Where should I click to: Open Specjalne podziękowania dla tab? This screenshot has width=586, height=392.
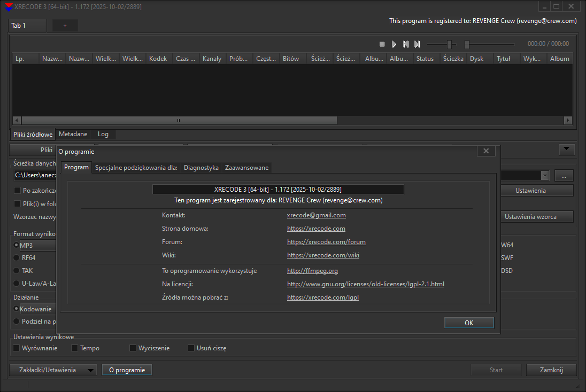(136, 168)
